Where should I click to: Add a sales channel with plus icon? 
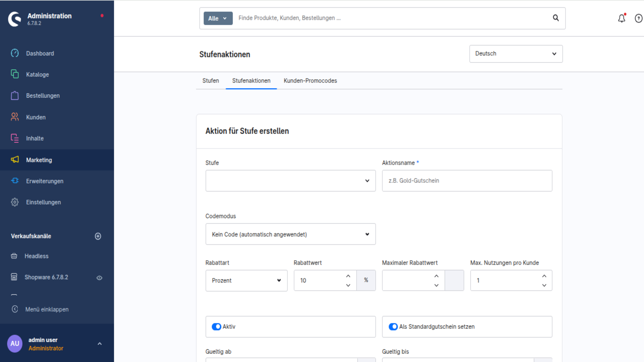pos(98,236)
